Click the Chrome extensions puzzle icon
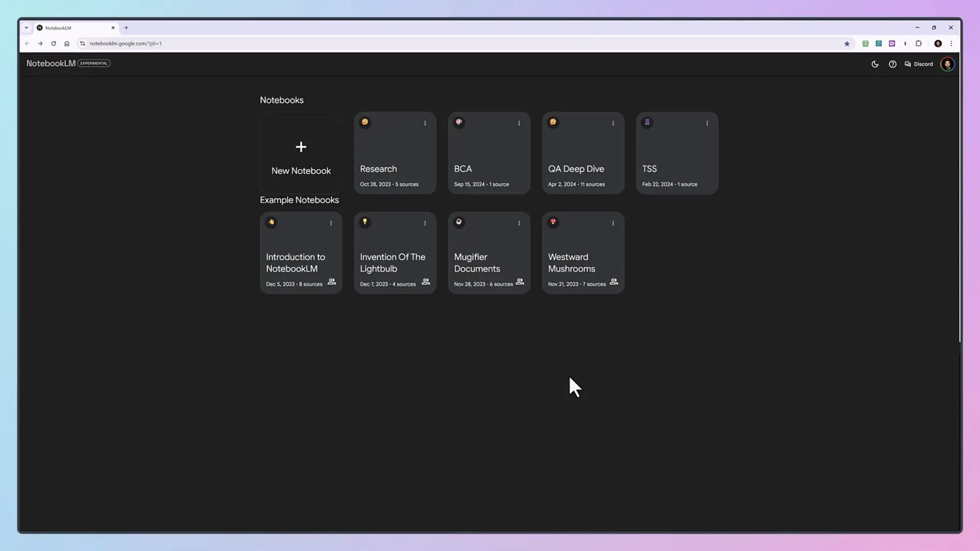Viewport: 980px width, 551px height. (919, 43)
